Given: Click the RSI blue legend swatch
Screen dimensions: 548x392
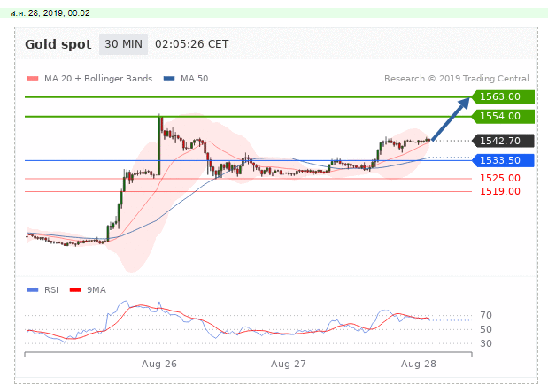Looking at the screenshot, I should [33, 289].
